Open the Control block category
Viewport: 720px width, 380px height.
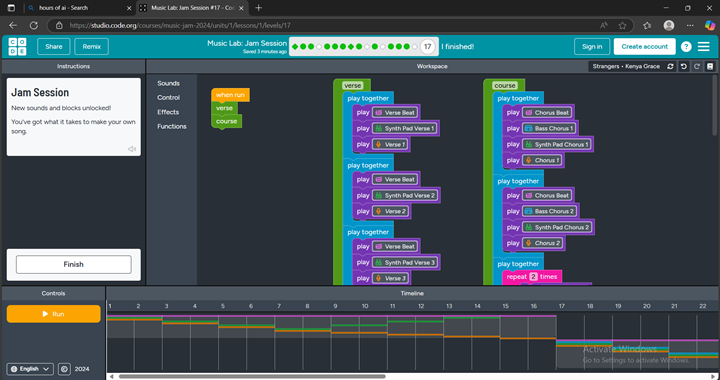169,98
